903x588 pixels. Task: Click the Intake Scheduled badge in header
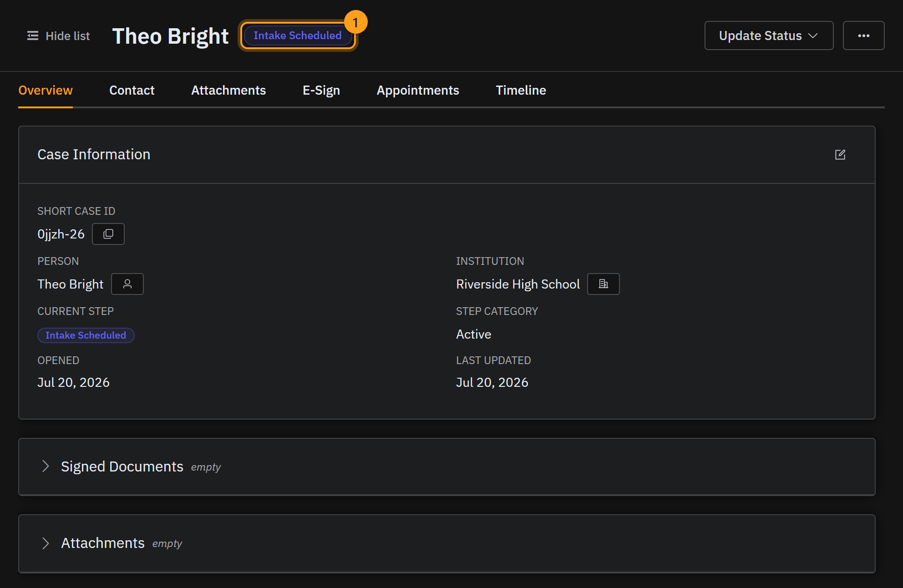pyautogui.click(x=298, y=35)
